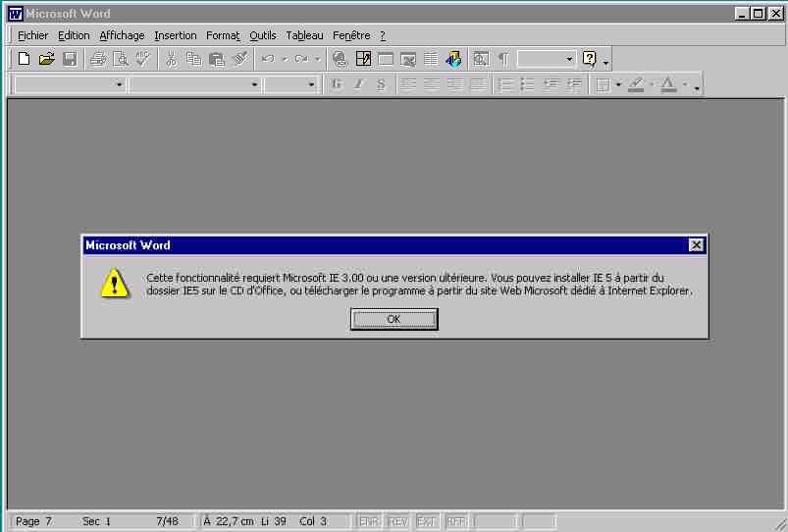This screenshot has width=788, height=532.
Task: Open the Tables and Borders toolbar icon
Action: pyautogui.click(x=363, y=59)
